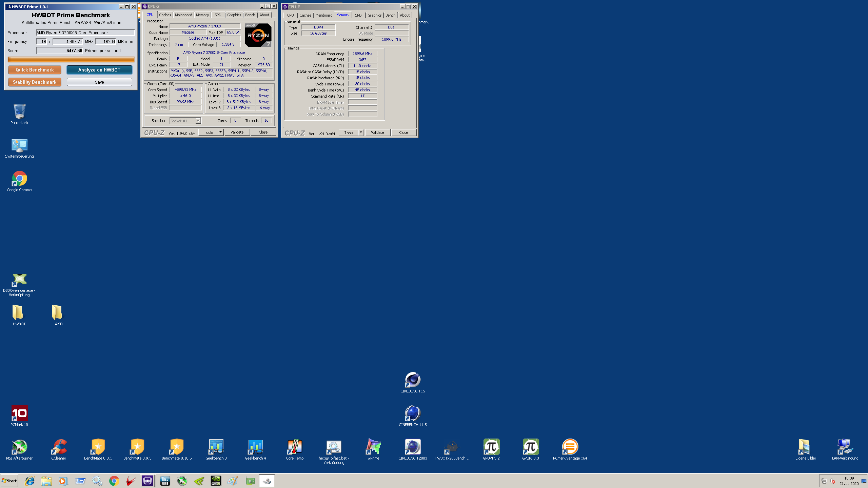Screen dimensions: 868x488
Task: Expand Tools dropdown arrow in right CPU-Z
Action: (361, 133)
